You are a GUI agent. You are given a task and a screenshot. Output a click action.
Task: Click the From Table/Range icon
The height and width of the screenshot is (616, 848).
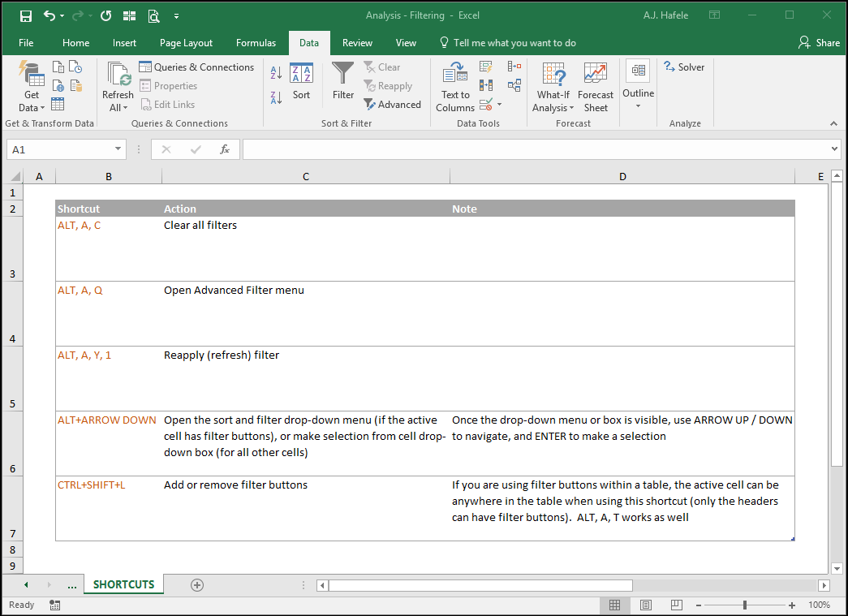(58, 104)
